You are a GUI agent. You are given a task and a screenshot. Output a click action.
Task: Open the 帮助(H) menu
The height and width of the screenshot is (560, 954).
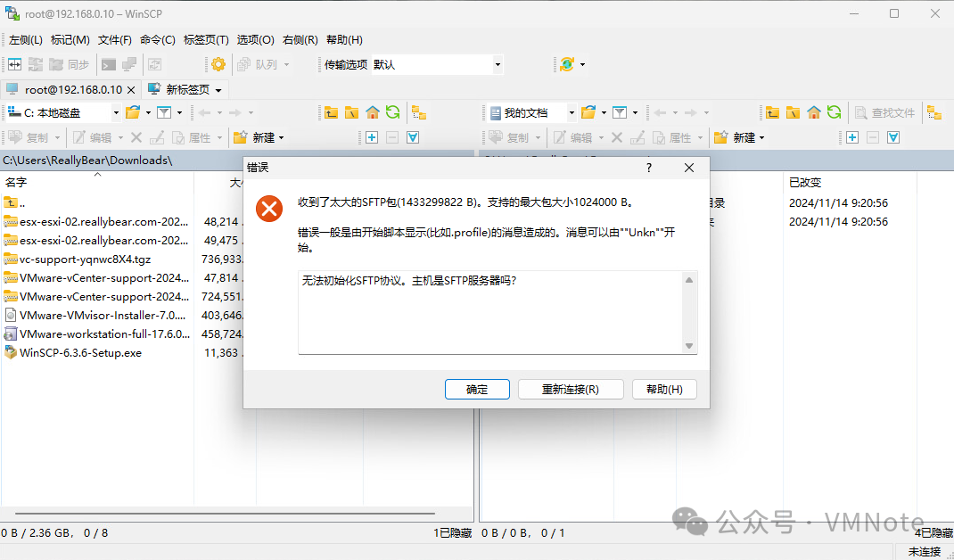pyautogui.click(x=344, y=39)
